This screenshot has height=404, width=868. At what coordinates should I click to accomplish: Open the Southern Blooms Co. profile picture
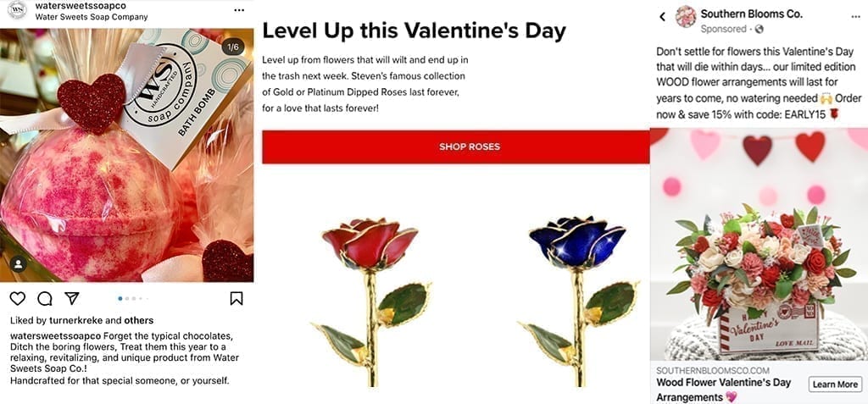tap(686, 16)
